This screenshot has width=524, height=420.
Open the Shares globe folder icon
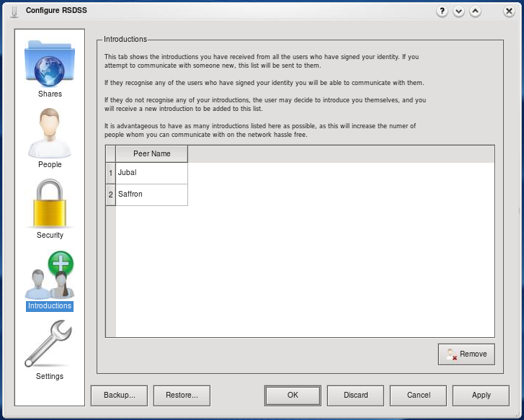50,63
